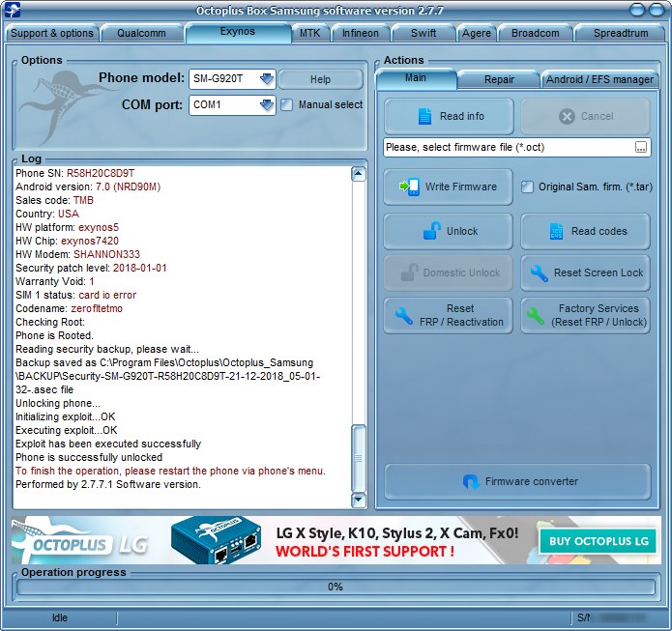This screenshot has height=631, width=672.
Task: Switch to the Swift tab
Action: point(424,33)
